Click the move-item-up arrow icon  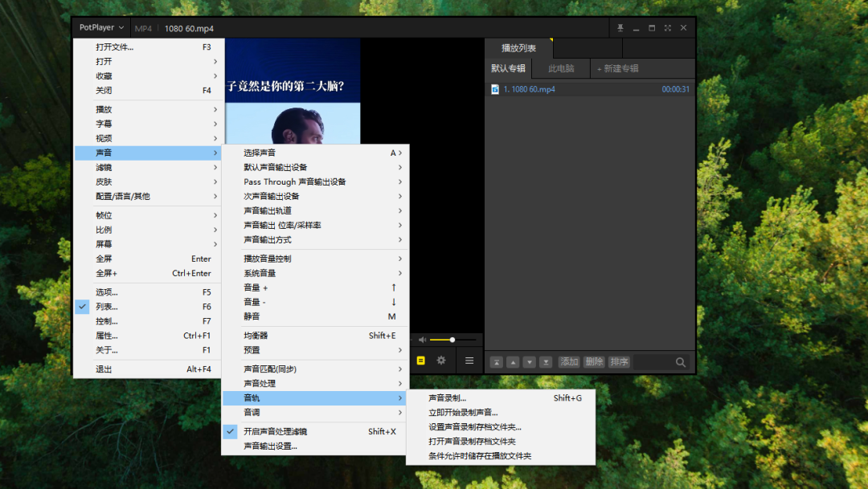[x=514, y=361]
